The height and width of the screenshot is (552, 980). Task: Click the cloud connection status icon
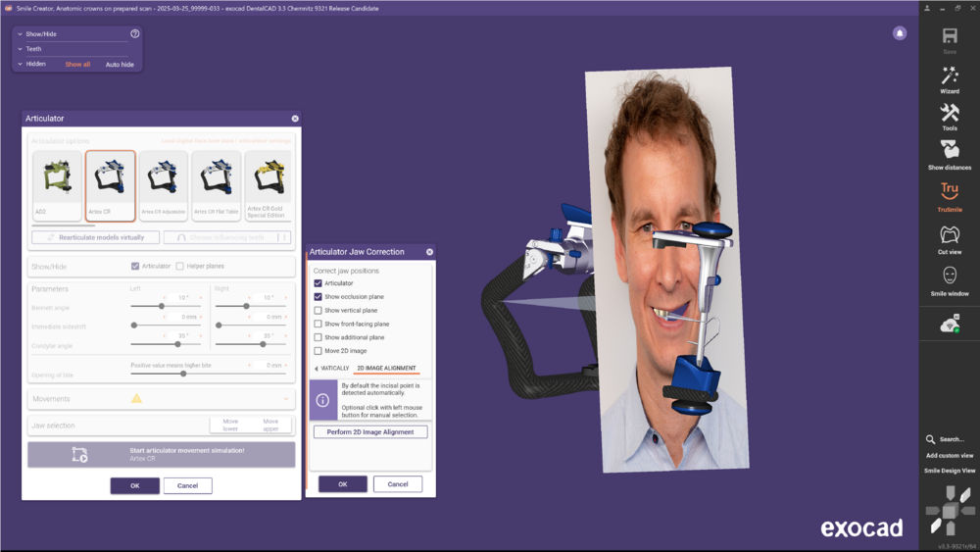click(950, 324)
